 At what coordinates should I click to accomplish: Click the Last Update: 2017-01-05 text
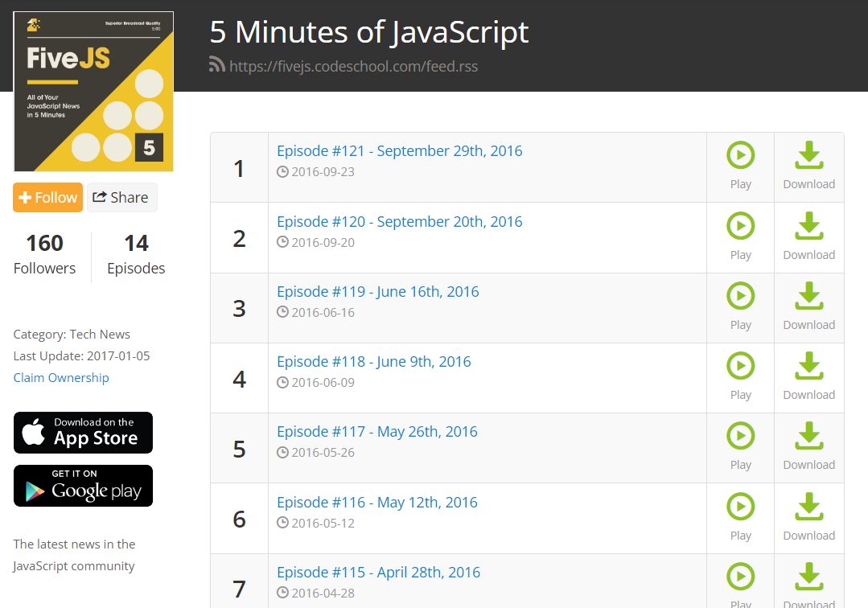point(81,356)
